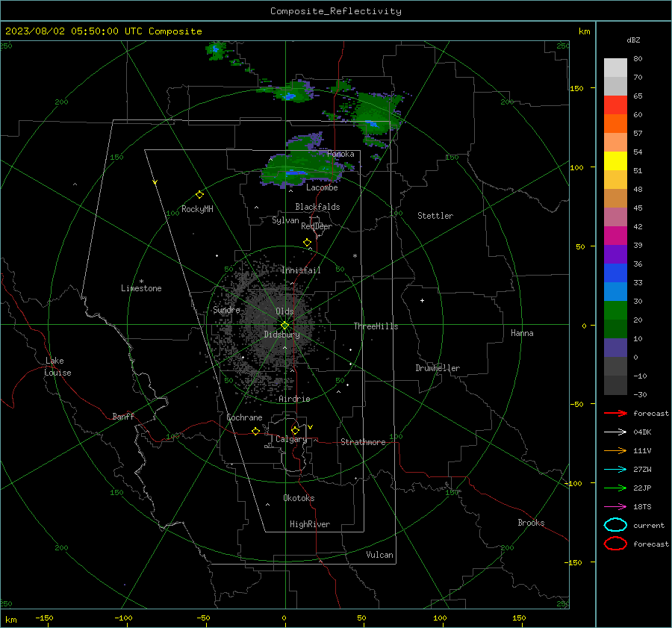This screenshot has width=672, height=628.
Task: Click the Banff label
Action: coord(123,417)
